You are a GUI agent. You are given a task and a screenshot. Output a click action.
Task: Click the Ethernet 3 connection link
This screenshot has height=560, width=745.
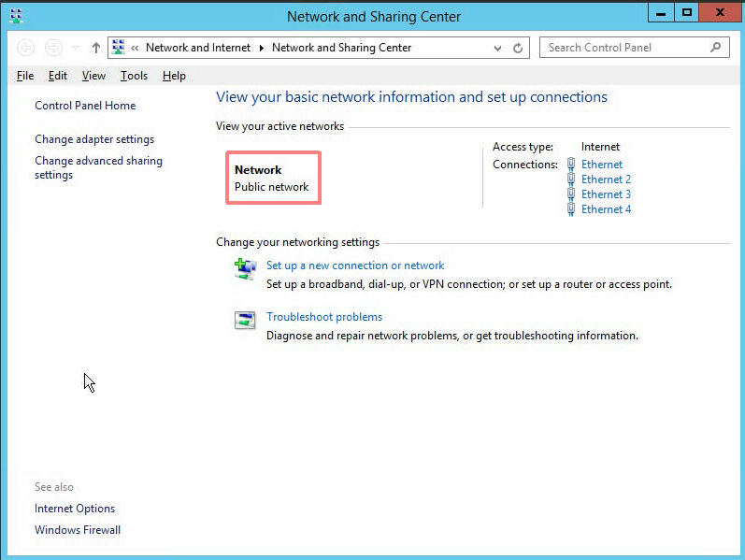pos(606,194)
